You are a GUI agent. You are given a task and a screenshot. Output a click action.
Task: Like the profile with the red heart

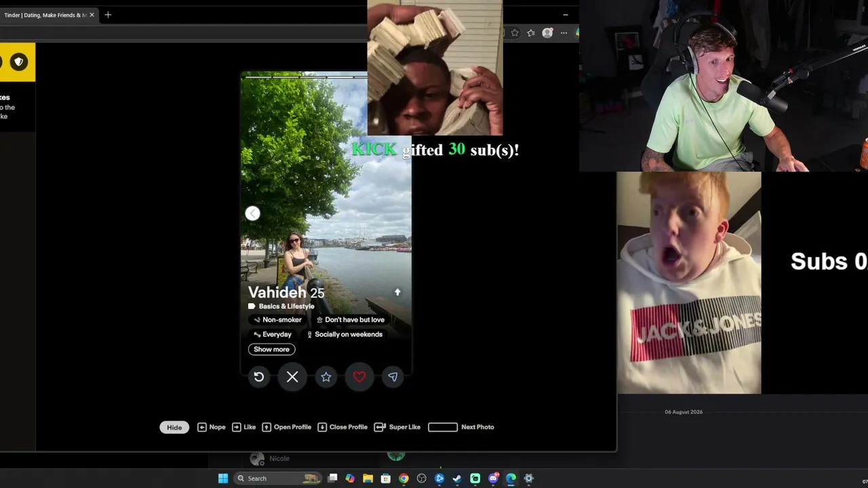359,377
